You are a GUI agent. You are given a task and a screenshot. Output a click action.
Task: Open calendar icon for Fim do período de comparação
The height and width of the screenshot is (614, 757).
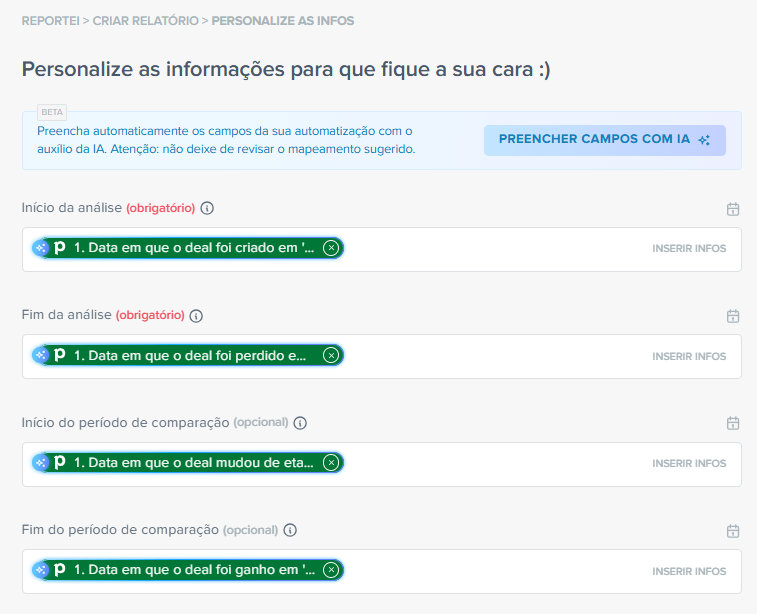pos(733,531)
